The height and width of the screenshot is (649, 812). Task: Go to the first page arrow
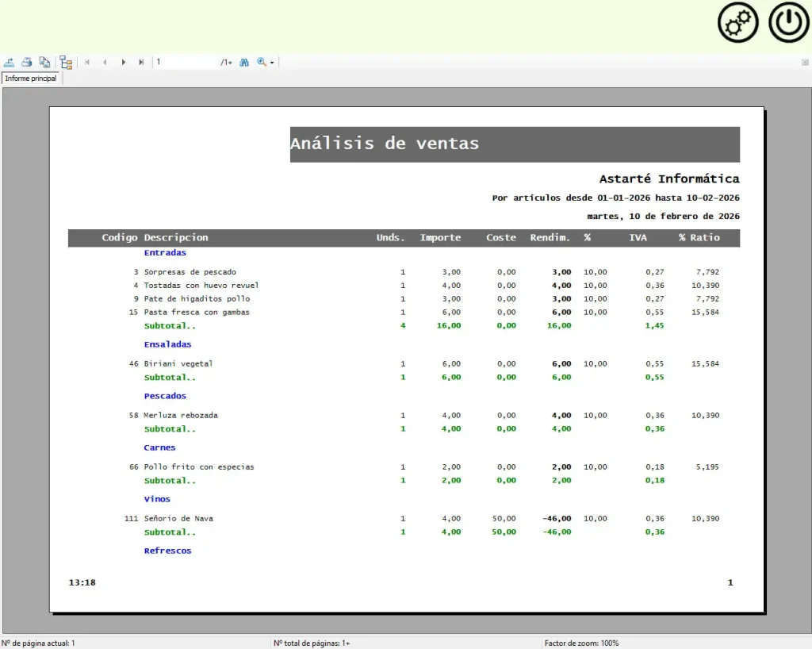pyautogui.click(x=87, y=62)
